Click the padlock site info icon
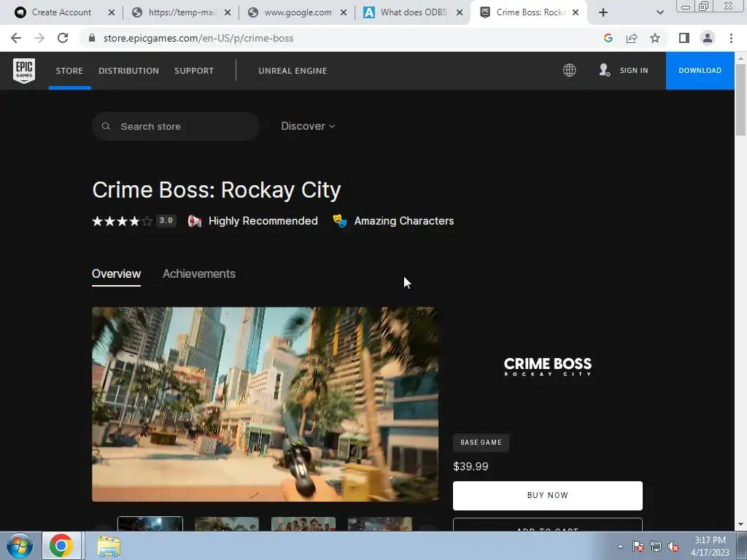747x560 pixels. click(x=92, y=38)
